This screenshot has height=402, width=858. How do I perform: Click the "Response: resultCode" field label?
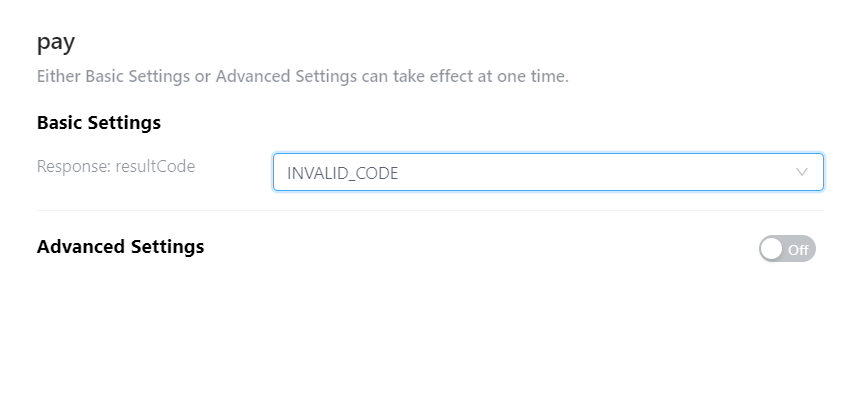click(x=116, y=166)
